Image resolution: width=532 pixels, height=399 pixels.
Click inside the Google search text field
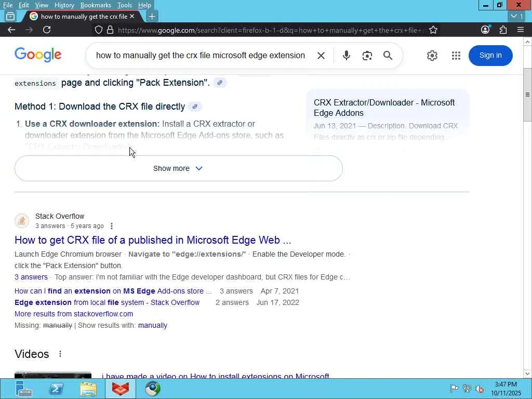coord(200,55)
